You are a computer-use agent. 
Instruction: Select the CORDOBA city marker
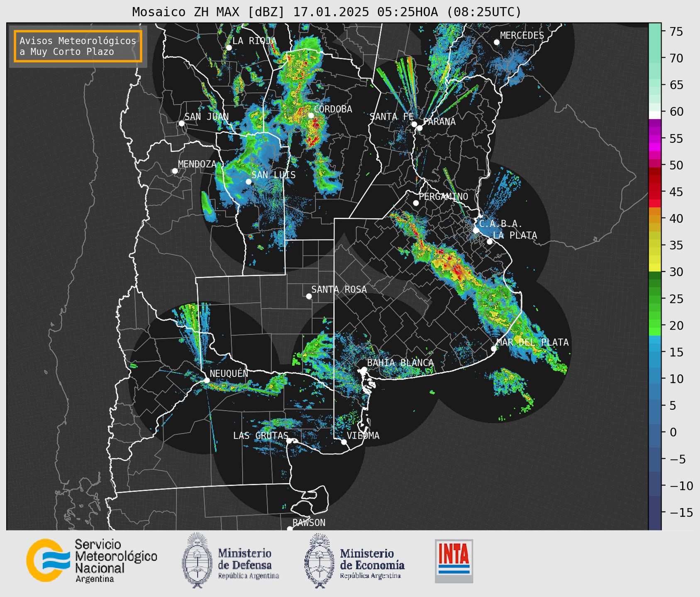point(311,115)
